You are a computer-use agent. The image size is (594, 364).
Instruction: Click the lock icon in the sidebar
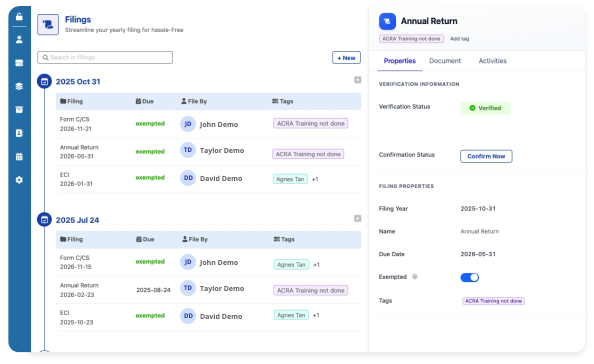19,16
